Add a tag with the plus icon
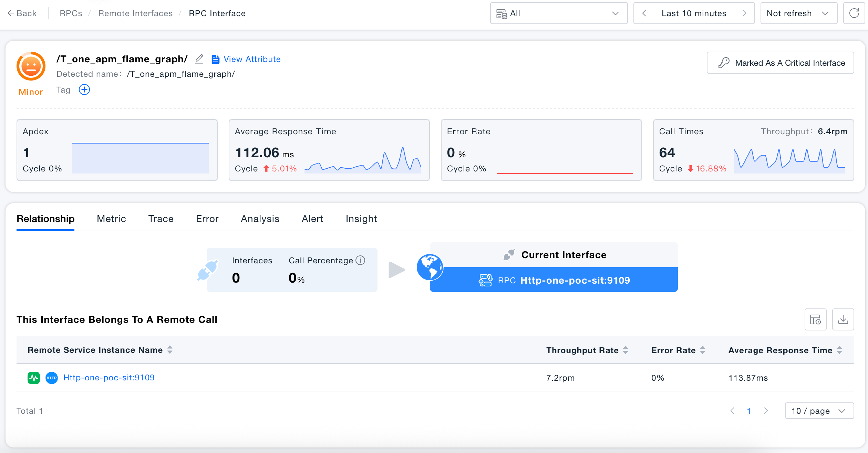 tap(84, 90)
